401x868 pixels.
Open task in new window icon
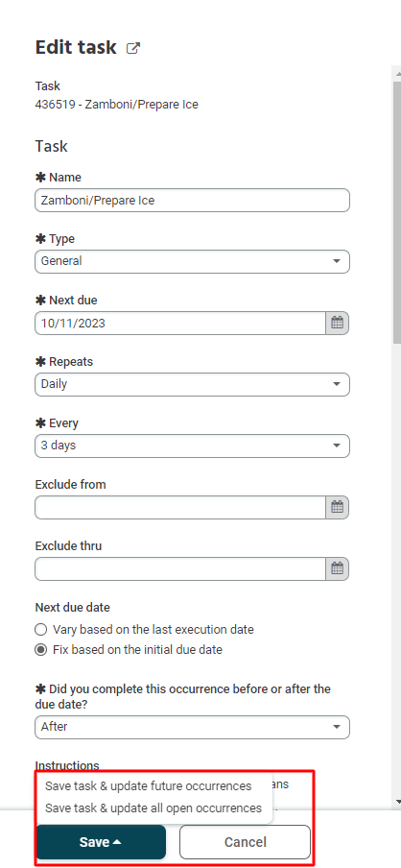coord(132,48)
